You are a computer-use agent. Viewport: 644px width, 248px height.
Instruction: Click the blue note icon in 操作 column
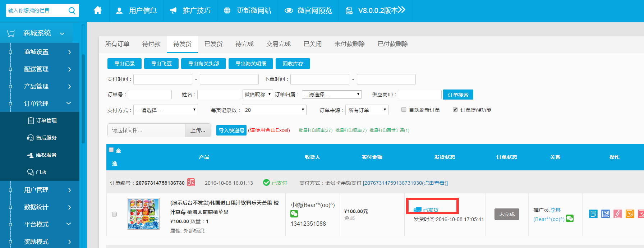point(593,214)
